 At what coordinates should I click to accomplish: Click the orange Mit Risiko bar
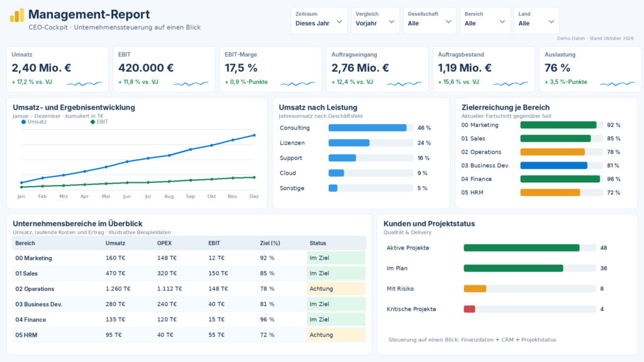(x=475, y=288)
